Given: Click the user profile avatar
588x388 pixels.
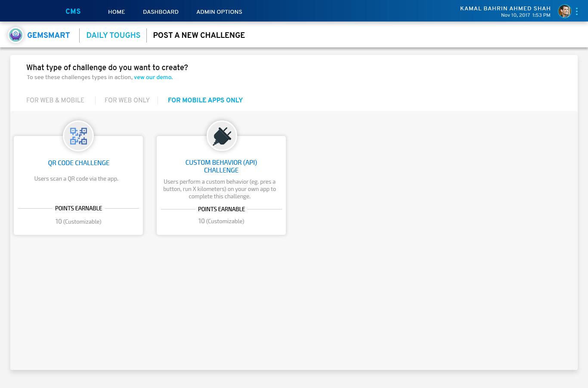Looking at the screenshot, I should (x=564, y=12).
